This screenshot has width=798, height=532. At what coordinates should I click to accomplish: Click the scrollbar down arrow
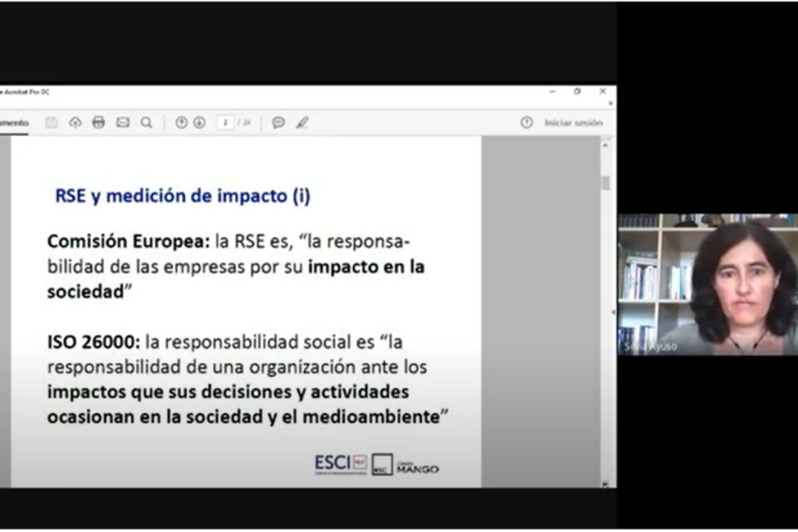[606, 484]
